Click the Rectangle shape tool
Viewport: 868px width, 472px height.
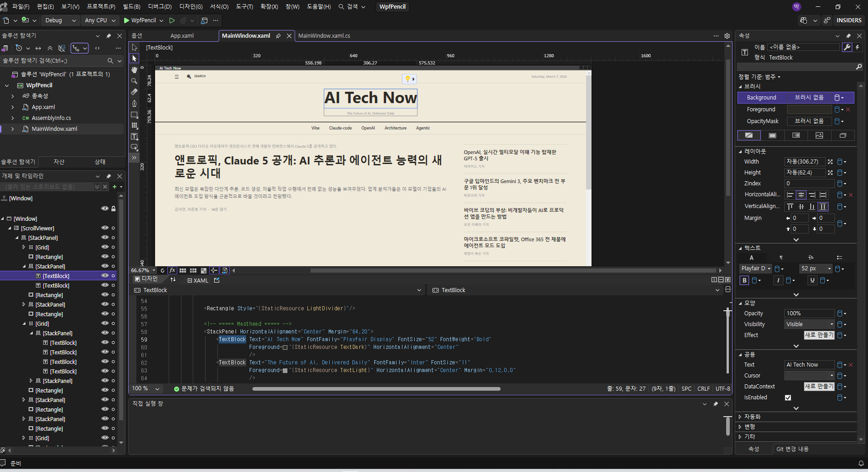click(134, 114)
